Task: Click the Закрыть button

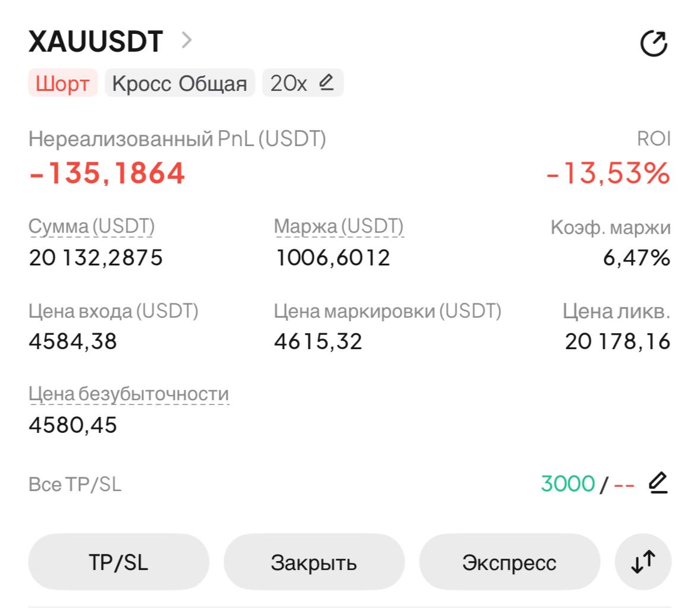Action: [314, 562]
